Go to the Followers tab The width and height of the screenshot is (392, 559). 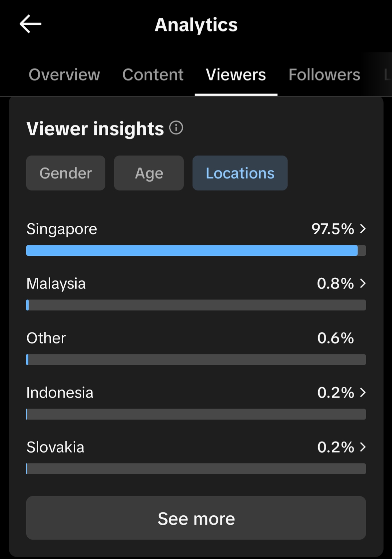pyautogui.click(x=324, y=75)
